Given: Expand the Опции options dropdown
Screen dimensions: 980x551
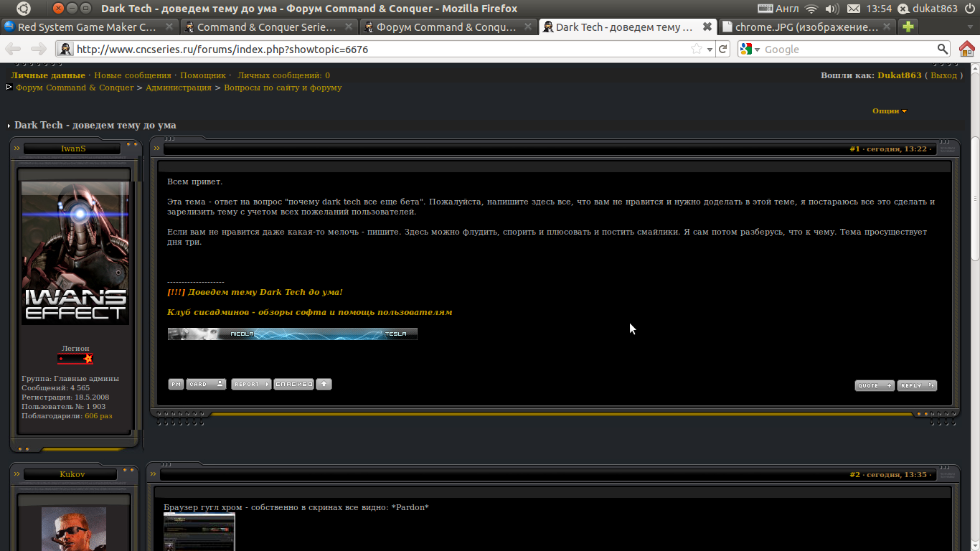Looking at the screenshot, I should [890, 111].
